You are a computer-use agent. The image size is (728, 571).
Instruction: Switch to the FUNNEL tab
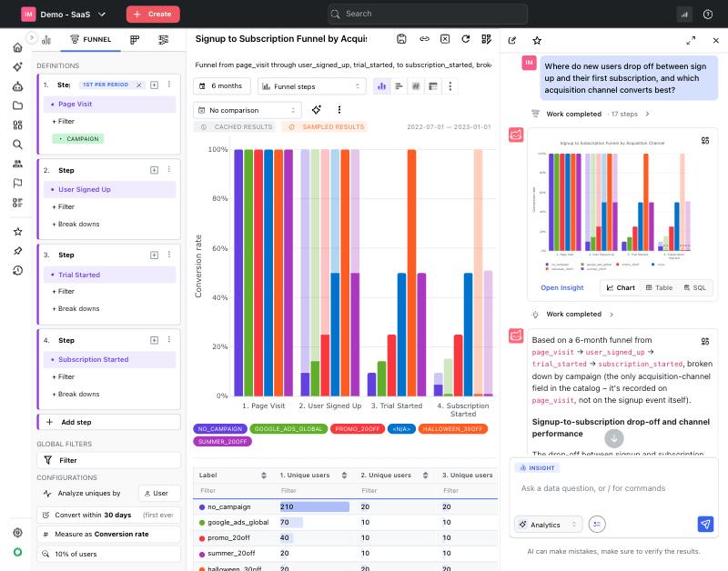[91, 40]
